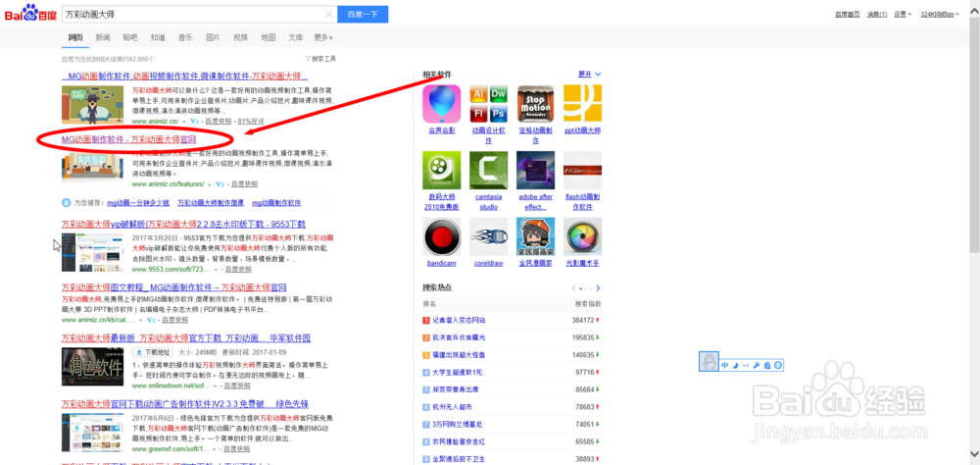Open the Adobe After Effects icon
The image size is (980, 465).
(536, 171)
